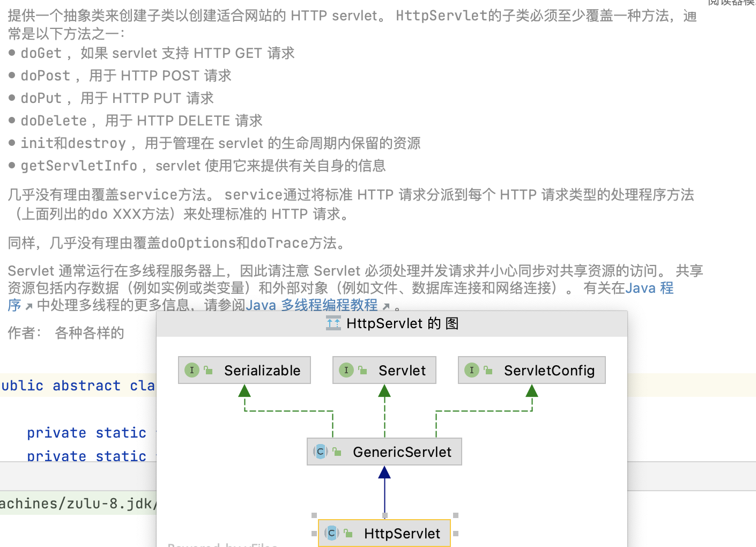Select the Serializable node label
This screenshot has width=756, height=547.
262,371
